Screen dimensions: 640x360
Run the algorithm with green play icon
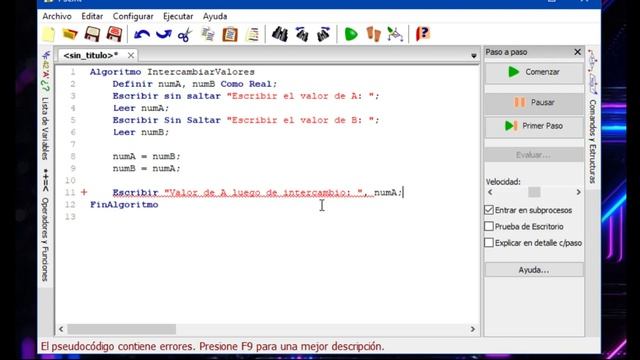pos(351,34)
